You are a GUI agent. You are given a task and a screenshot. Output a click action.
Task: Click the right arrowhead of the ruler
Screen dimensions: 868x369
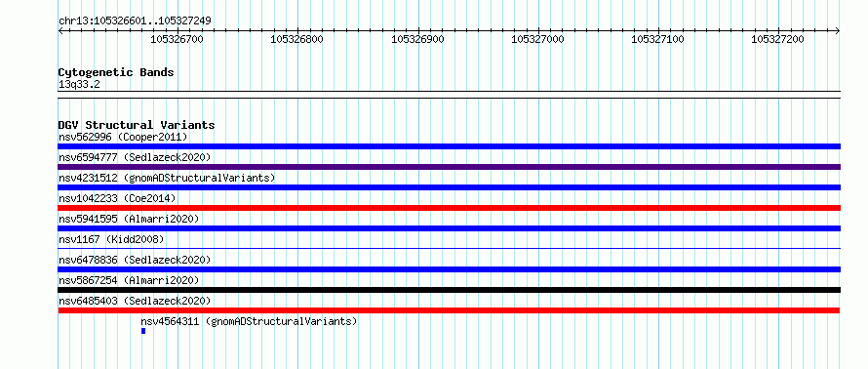coord(838,31)
